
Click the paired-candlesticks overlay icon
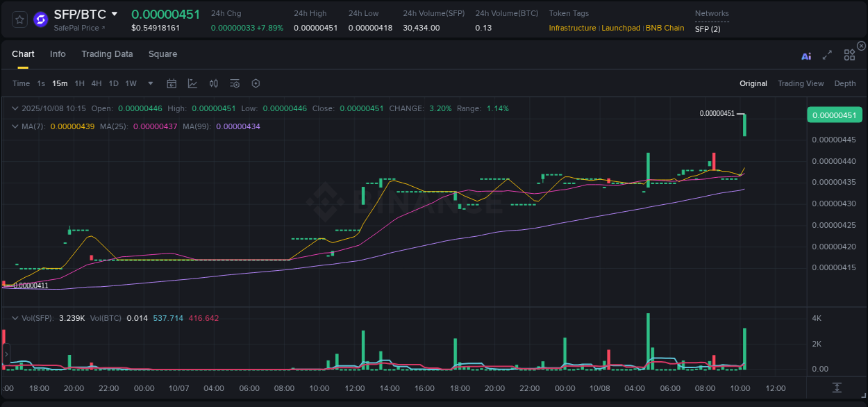pos(214,83)
